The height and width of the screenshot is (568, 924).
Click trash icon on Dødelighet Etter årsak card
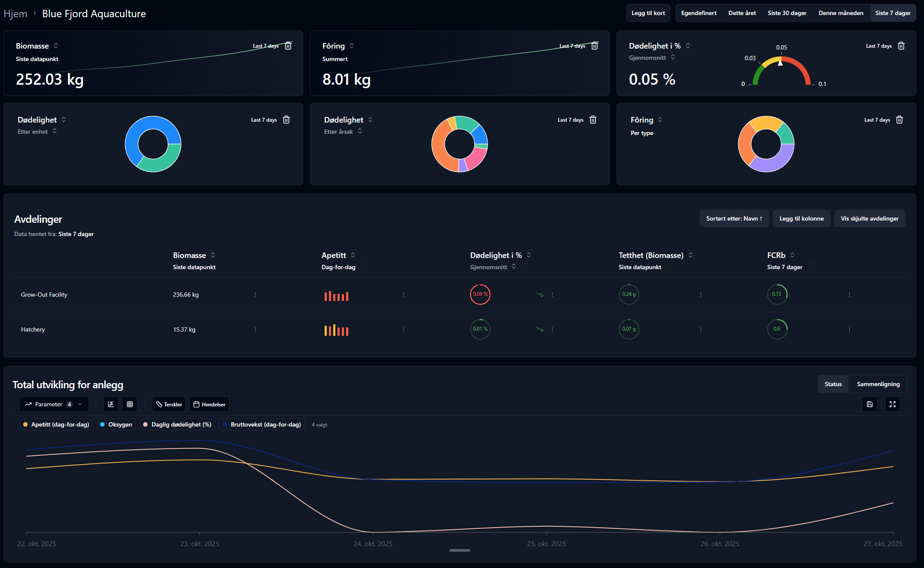click(593, 120)
